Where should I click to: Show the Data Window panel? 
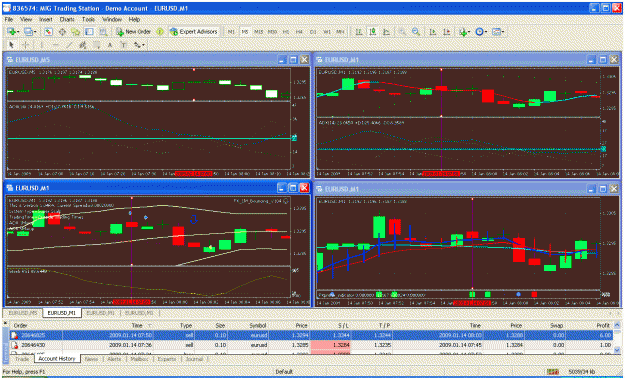(x=62, y=32)
